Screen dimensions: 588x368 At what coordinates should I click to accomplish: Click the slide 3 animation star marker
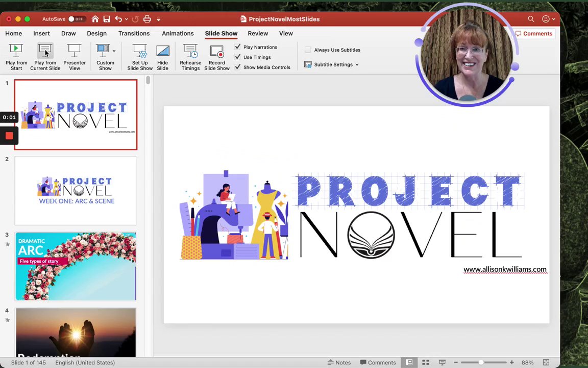tap(7, 244)
